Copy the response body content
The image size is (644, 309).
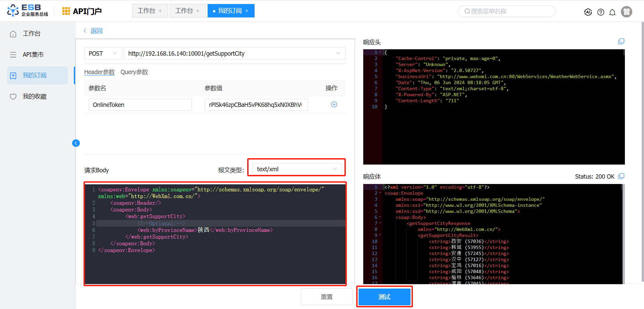pos(621,176)
